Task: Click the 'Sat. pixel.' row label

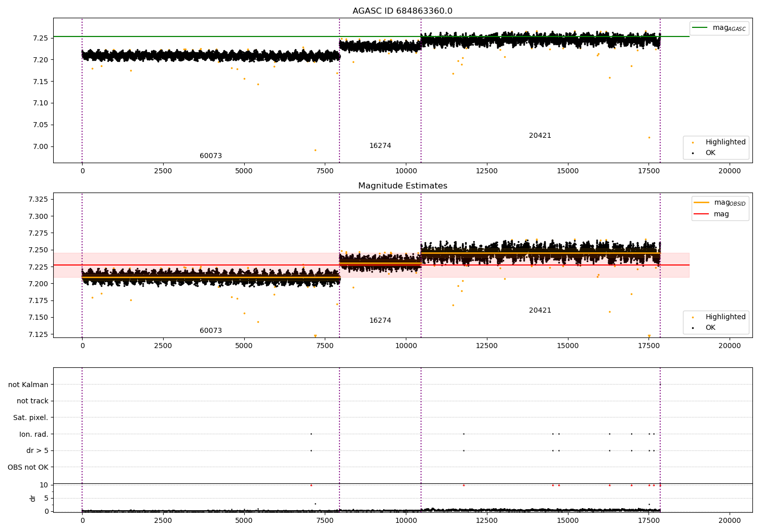Action: tap(31, 418)
